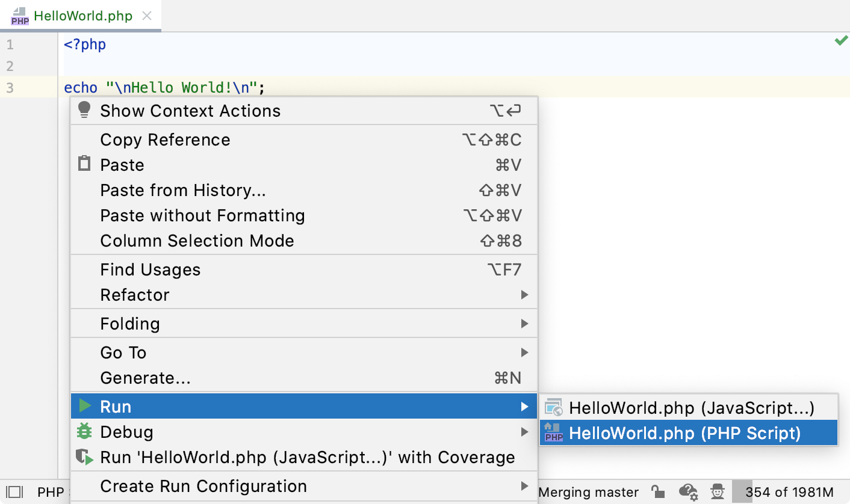Click the JavaScript debug configuration icon
Screen dimensions: 850x504
pyautogui.click(x=554, y=408)
